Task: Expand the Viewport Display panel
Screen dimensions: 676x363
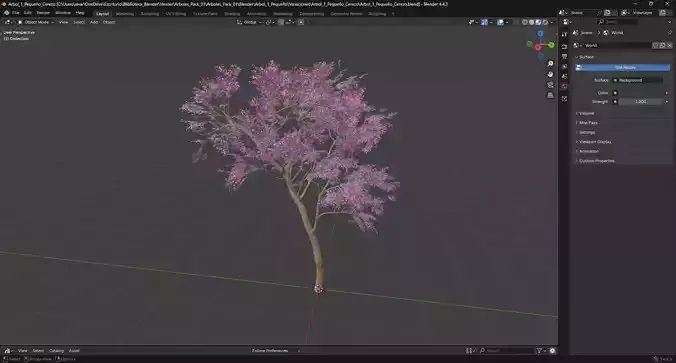Action: click(x=594, y=142)
